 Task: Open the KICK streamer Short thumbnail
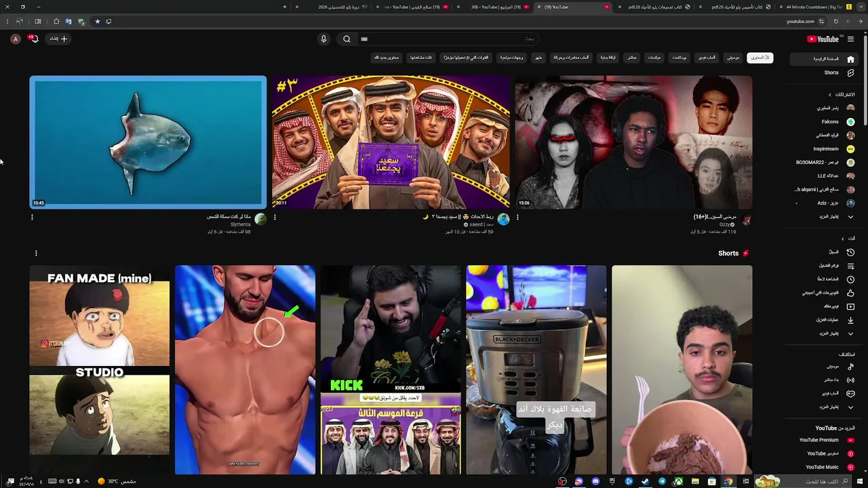(x=391, y=369)
